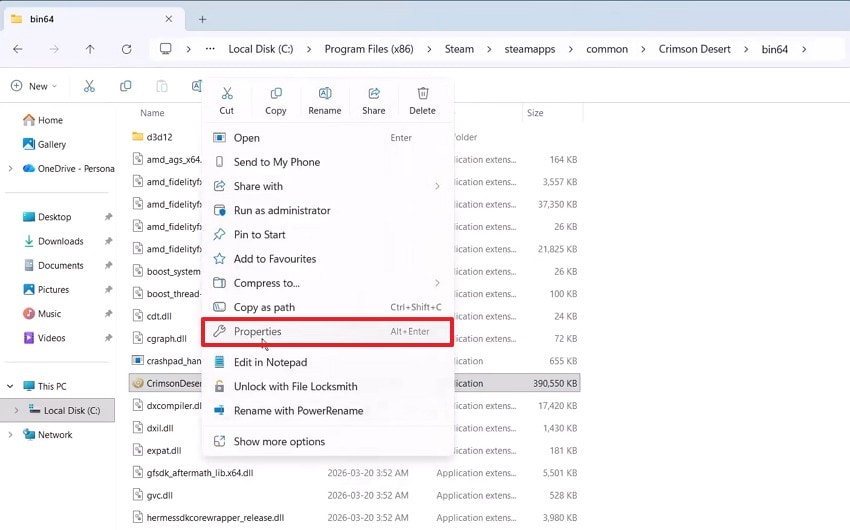
Task: Click the Delete trash icon in context menu
Action: [x=423, y=93]
